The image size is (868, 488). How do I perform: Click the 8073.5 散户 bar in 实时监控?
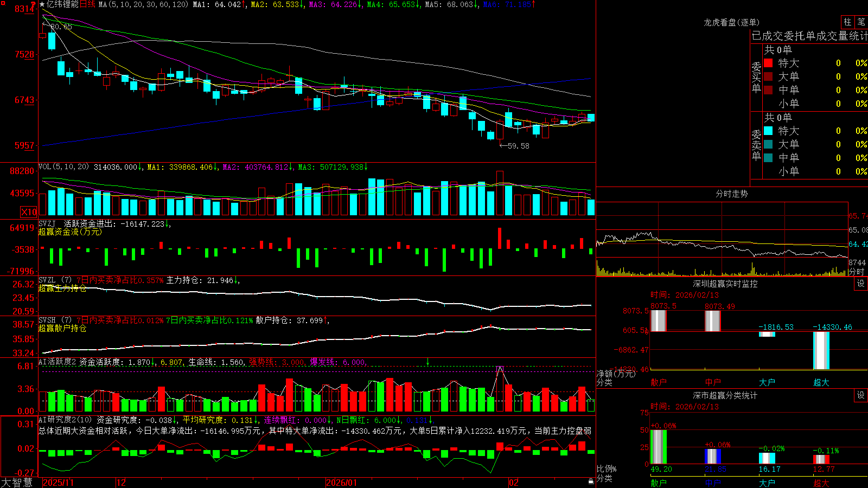point(659,320)
